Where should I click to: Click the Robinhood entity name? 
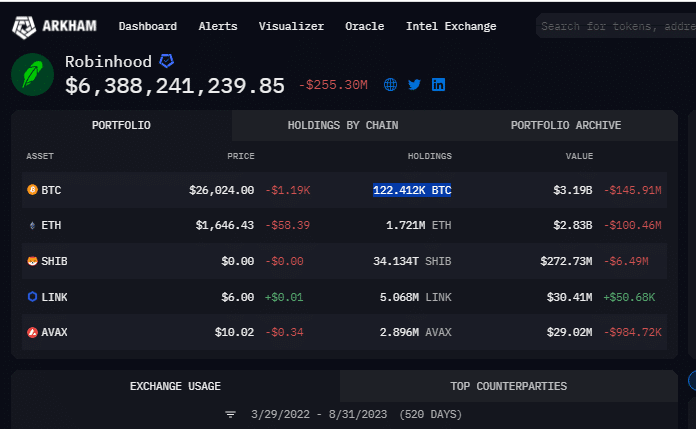click(x=108, y=61)
